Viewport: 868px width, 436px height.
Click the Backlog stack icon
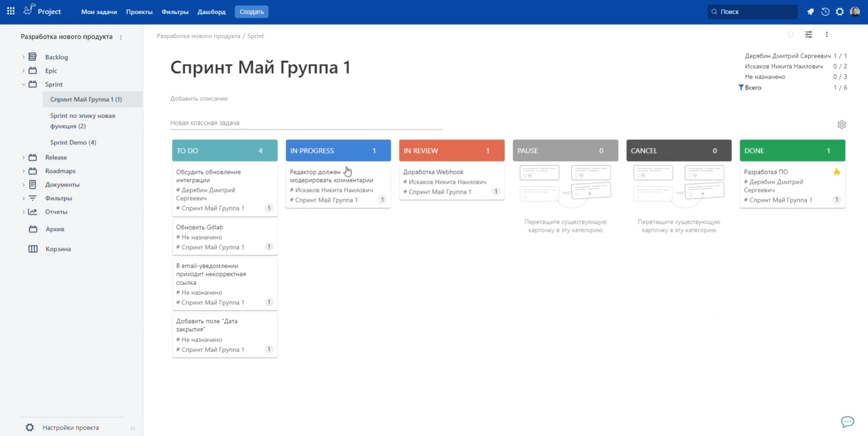[33, 57]
